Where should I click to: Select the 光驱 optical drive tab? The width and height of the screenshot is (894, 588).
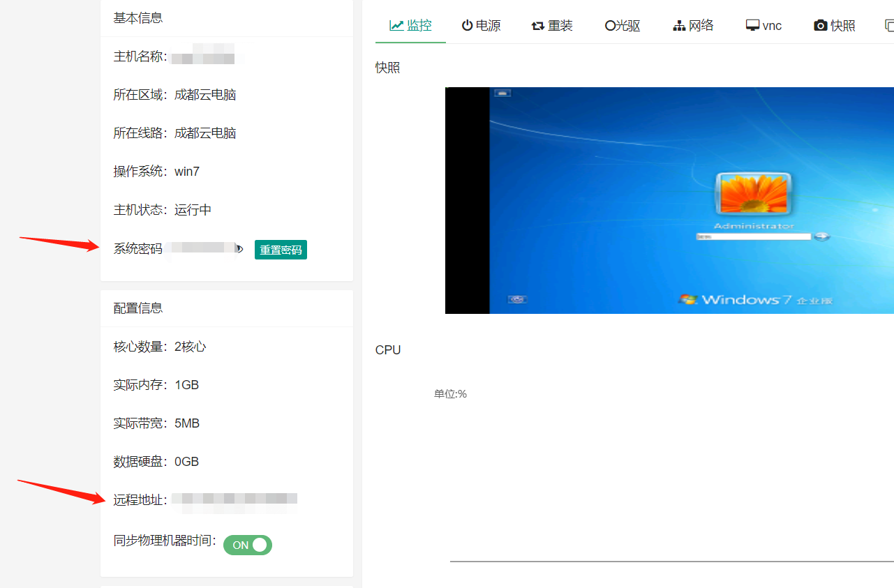click(x=623, y=26)
